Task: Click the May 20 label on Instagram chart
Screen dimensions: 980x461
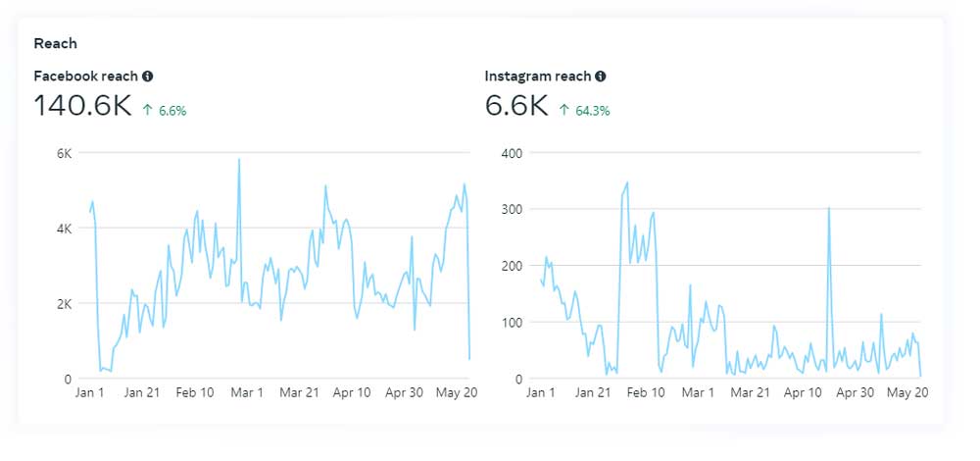Action: (x=906, y=393)
